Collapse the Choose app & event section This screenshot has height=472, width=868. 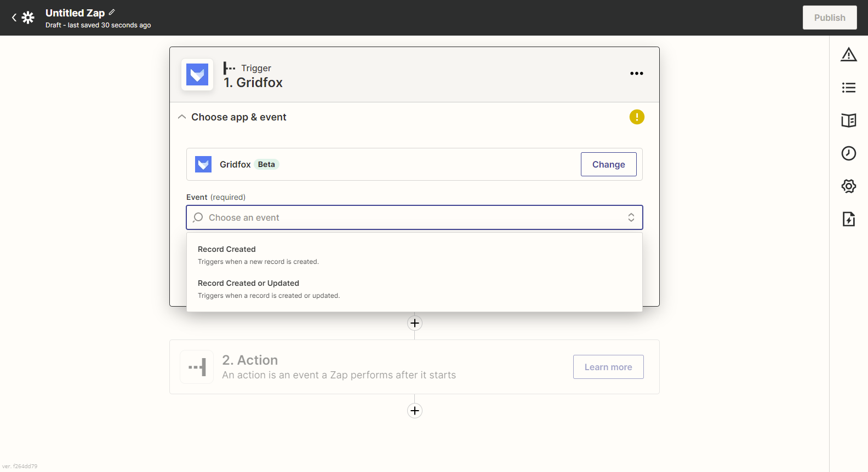tap(182, 117)
